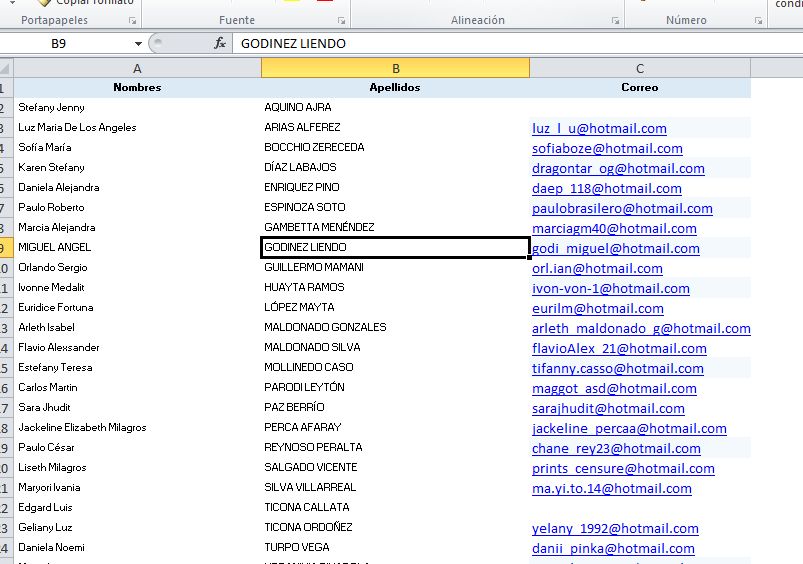Click the insert function fx icon

(x=220, y=44)
